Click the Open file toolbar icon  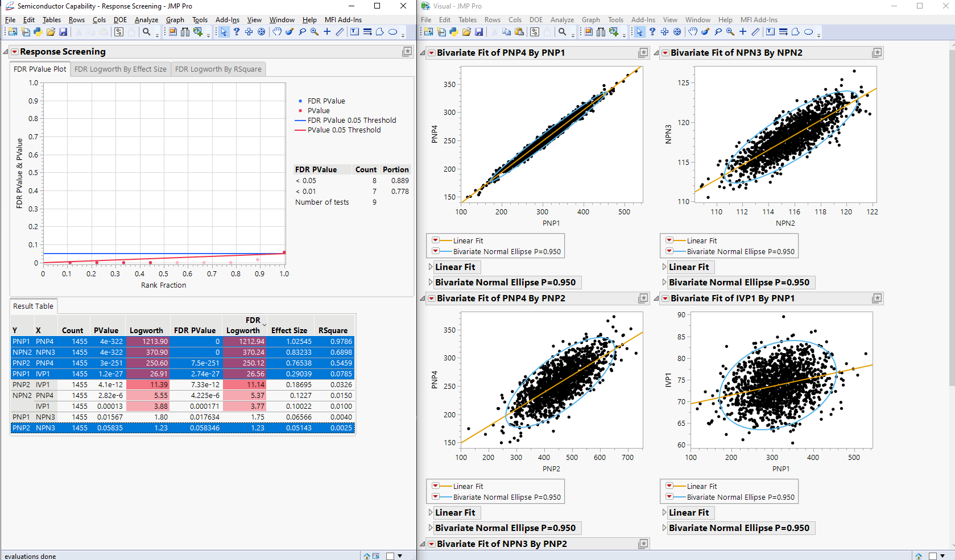tap(51, 32)
